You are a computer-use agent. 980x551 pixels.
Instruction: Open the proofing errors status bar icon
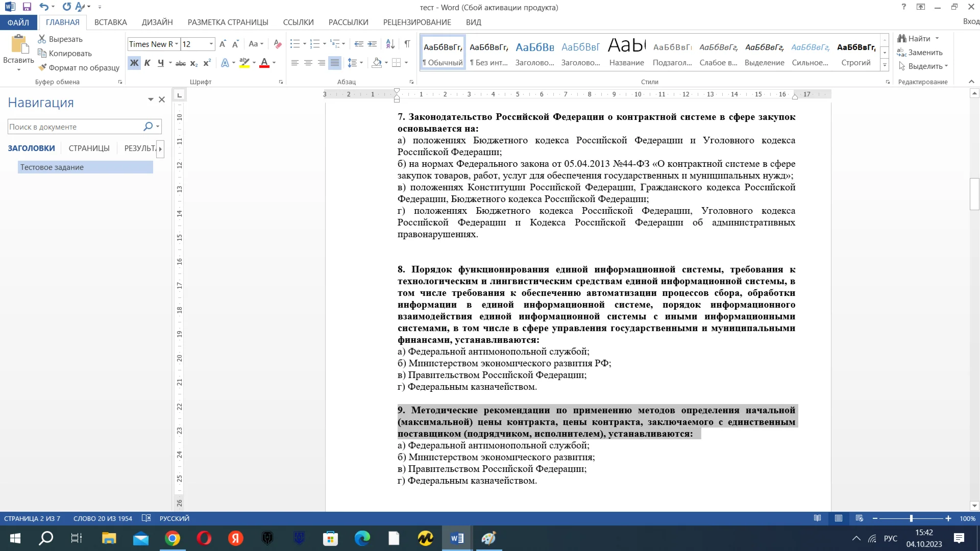(146, 518)
